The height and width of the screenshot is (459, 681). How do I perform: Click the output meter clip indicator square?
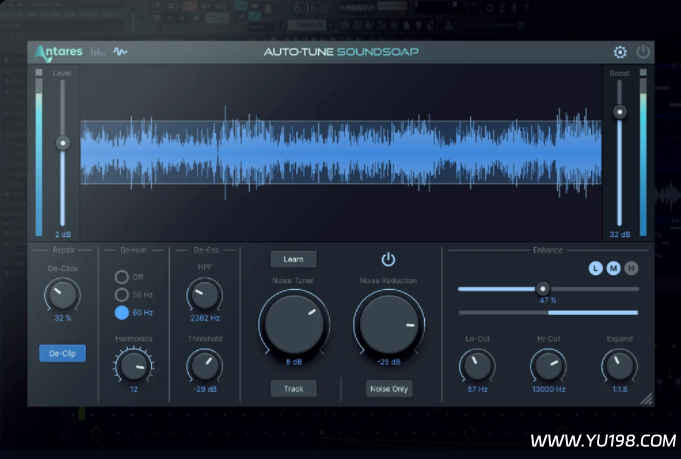(643, 73)
